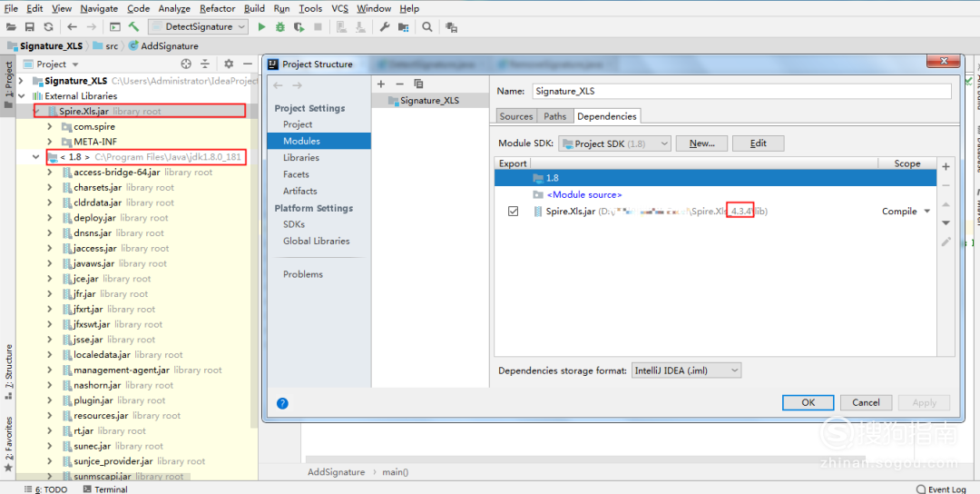
Task: Go back in Project Structure dialog
Action: click(279, 85)
